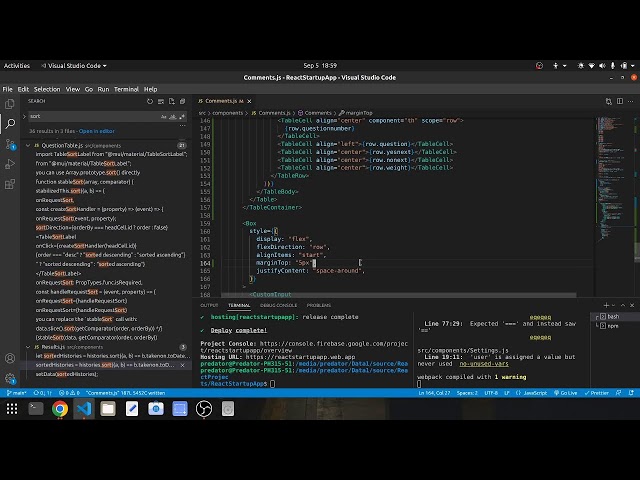Open errors and warnings status item
The height and width of the screenshot is (480, 640).
pyautogui.click(x=69, y=393)
